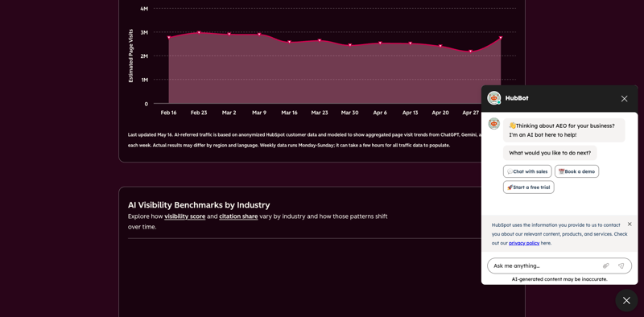
Task: Click the Estimated Page Visits axis title
Action: [x=131, y=56]
